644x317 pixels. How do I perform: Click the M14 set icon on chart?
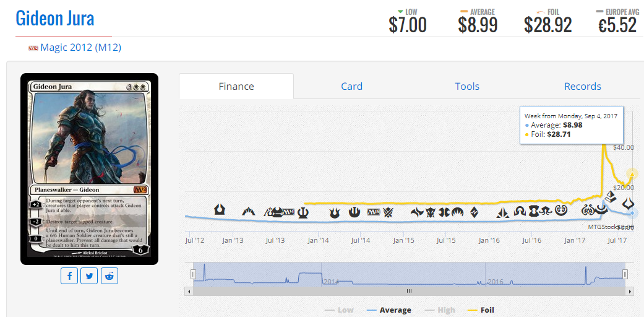pos(289,212)
